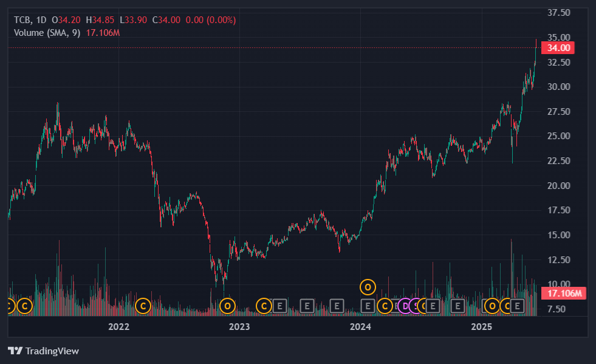Click the Volume (SMA, 9) indicator legend
The width and height of the screenshot is (596, 364).
click(x=47, y=33)
